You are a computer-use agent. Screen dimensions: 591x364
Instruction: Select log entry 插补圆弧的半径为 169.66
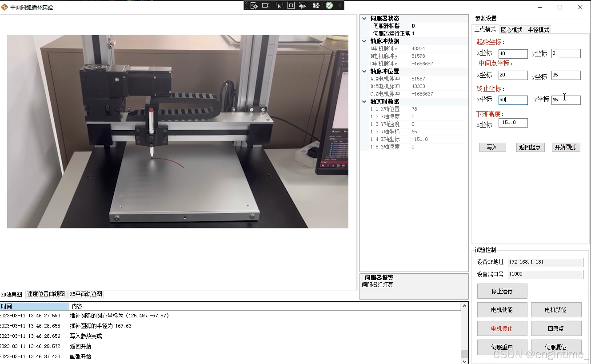tap(230, 326)
